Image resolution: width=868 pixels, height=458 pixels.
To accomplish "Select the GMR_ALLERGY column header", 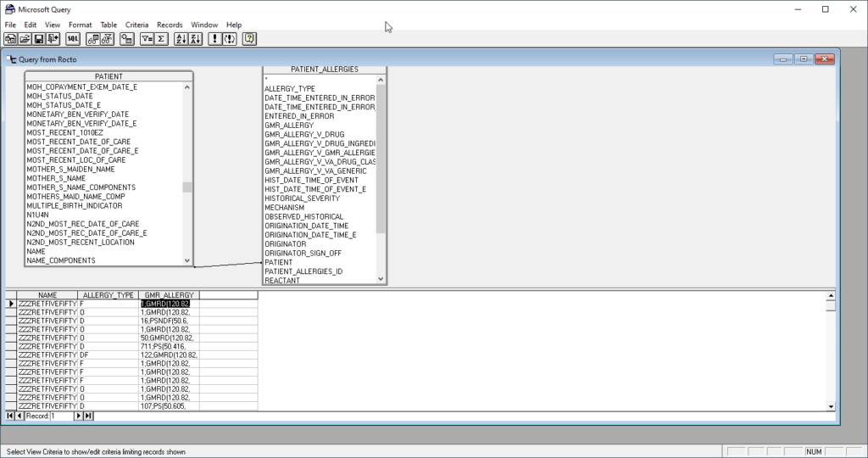I will 169,295.
